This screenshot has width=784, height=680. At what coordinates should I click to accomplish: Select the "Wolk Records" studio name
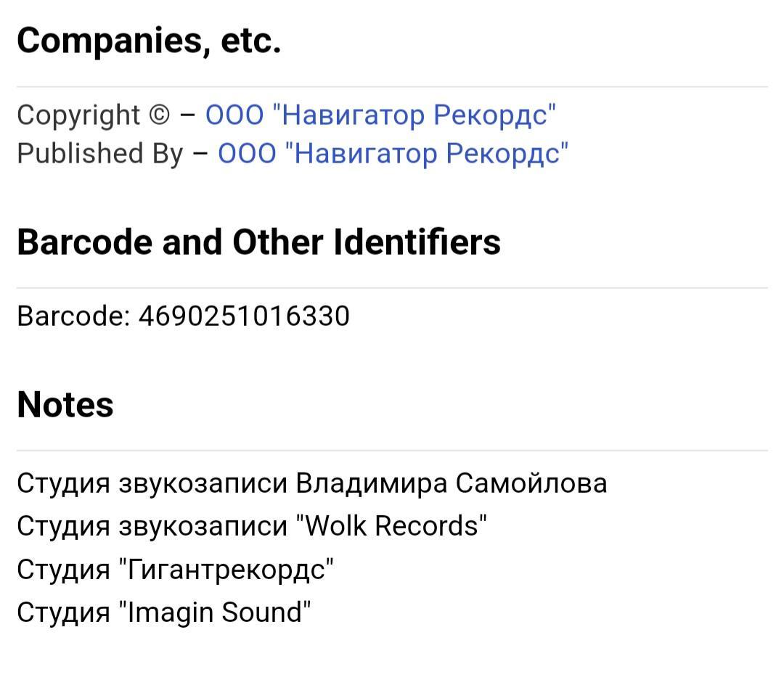(x=391, y=526)
